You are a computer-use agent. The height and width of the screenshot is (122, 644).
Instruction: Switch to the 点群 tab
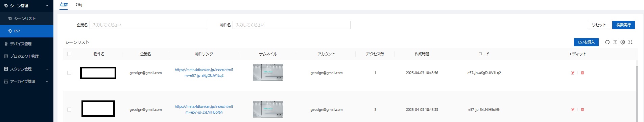(x=64, y=5)
